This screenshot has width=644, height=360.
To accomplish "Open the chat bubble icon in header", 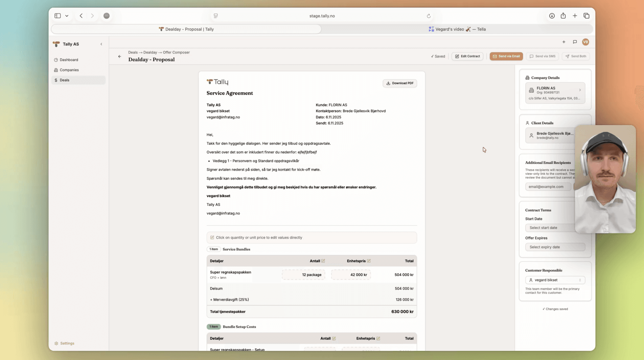I will 575,42.
